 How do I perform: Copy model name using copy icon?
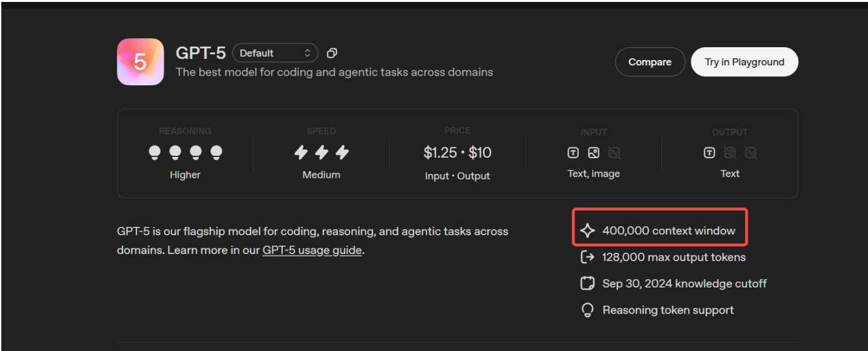coord(332,53)
